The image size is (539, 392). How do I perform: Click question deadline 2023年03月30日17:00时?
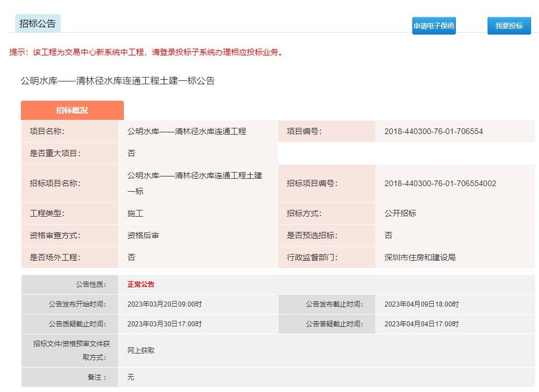[165, 324]
